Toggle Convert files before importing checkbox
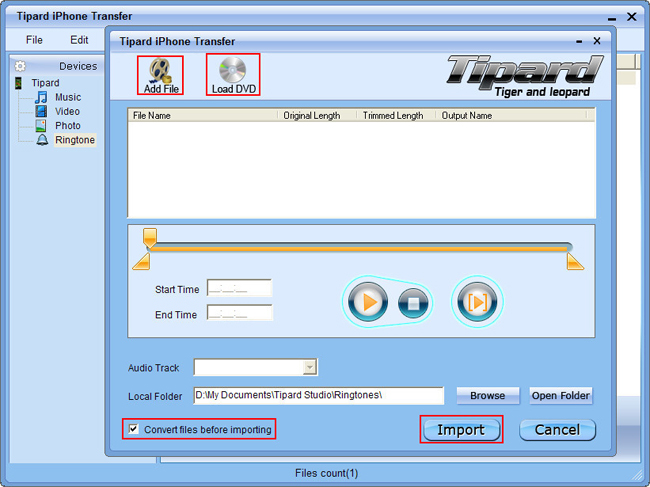Viewport: 650px width, 487px height. click(133, 429)
